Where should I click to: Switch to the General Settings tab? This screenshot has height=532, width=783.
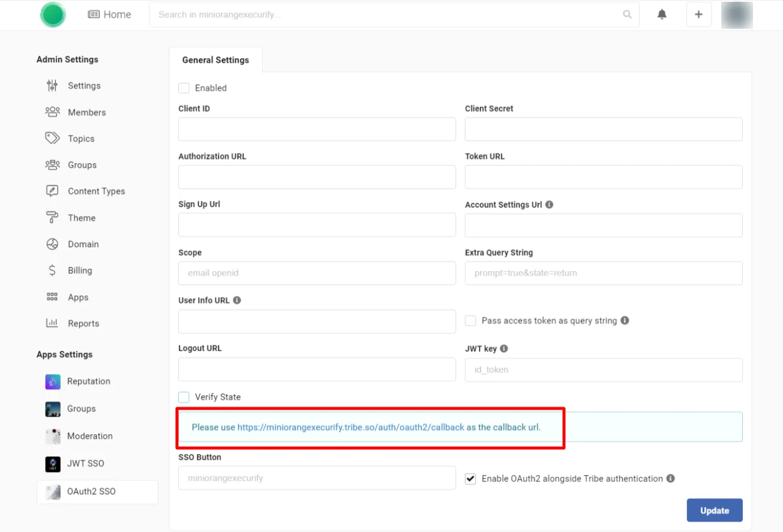click(215, 60)
